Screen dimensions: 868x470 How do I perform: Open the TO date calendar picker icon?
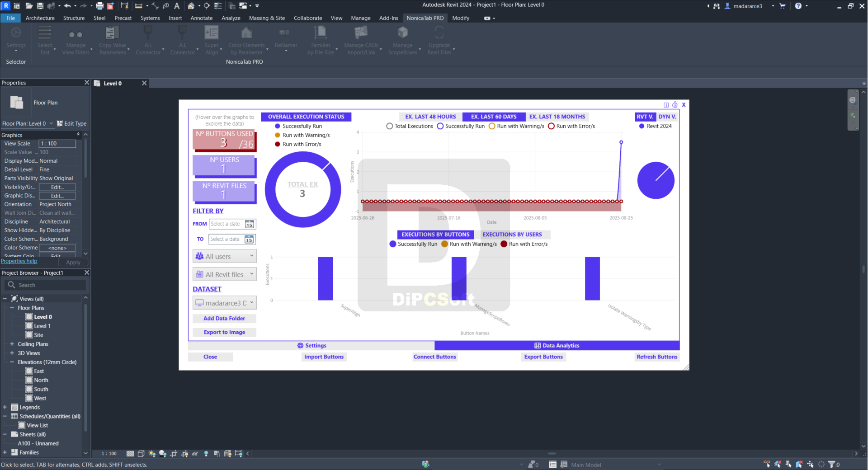(249, 240)
